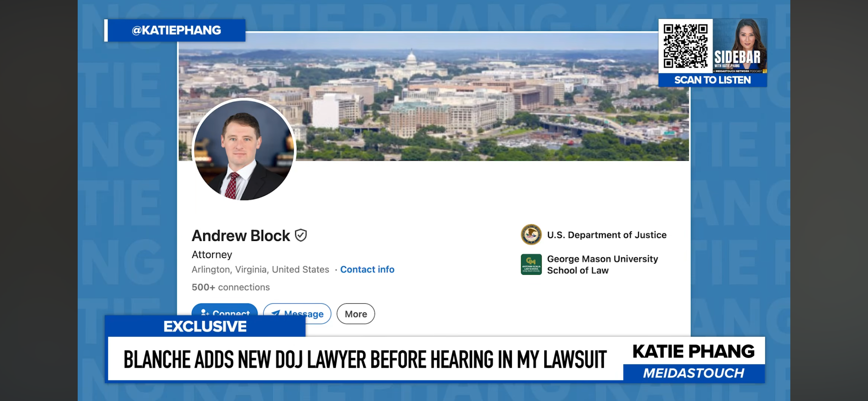This screenshot has width=868, height=401.
Task: Click the U.S. Department of Justice seal icon
Action: click(531, 235)
